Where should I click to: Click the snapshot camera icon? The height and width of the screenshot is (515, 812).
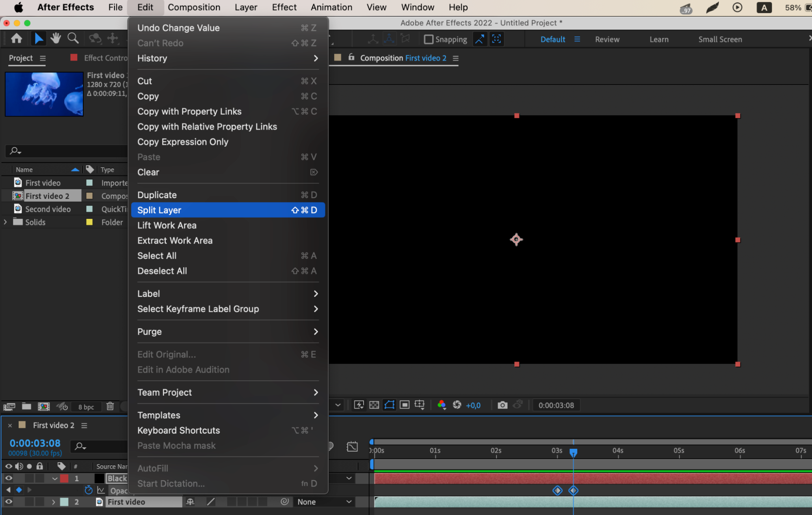pos(502,405)
